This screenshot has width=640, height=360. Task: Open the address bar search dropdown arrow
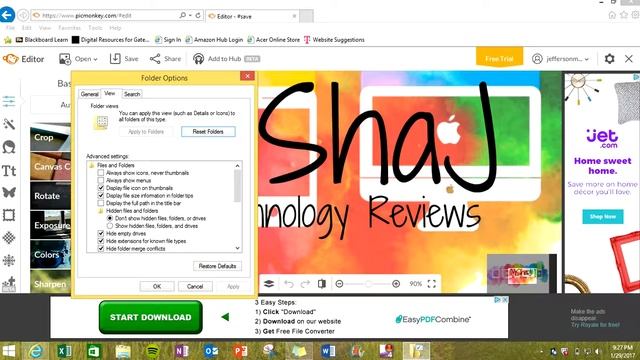[x=190, y=15]
